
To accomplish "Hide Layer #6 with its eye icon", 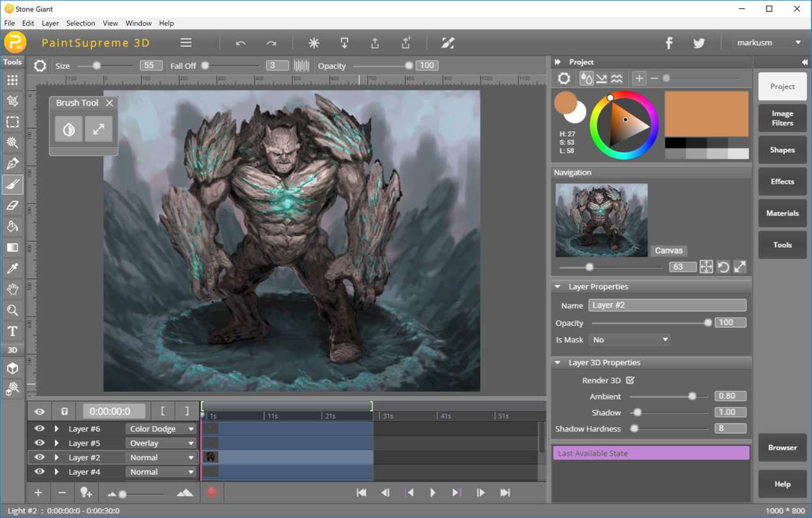I will coord(39,428).
